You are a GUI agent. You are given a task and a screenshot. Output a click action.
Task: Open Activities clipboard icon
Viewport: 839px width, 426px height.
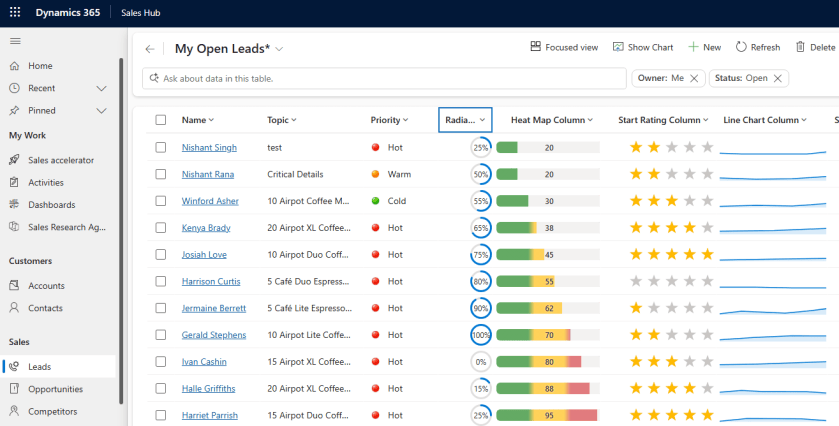click(14, 182)
